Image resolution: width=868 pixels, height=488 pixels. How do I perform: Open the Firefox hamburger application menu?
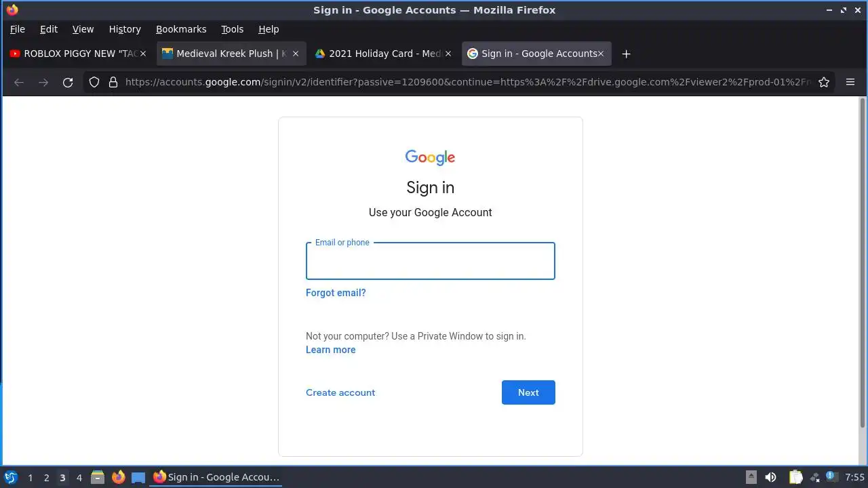[x=850, y=82]
